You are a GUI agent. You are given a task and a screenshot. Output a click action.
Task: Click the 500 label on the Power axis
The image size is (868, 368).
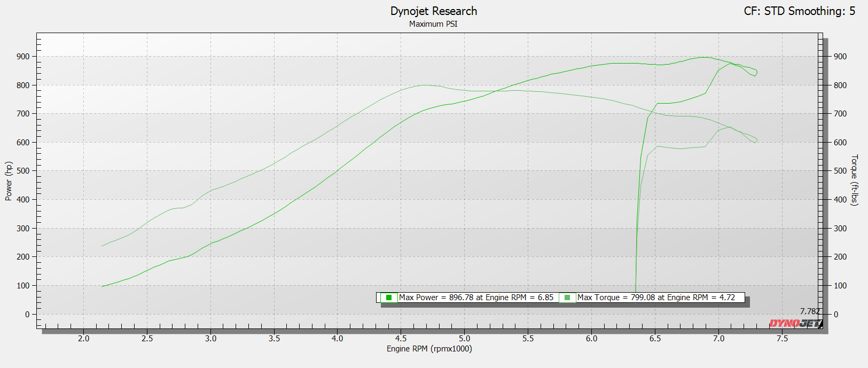[23, 171]
